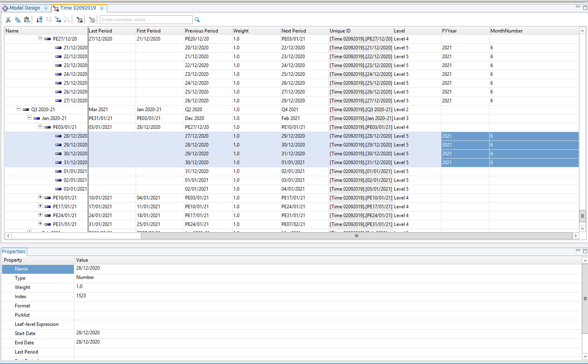Click the Paste clipboard icon
Viewport: 588px width, 364px height.
point(27,20)
